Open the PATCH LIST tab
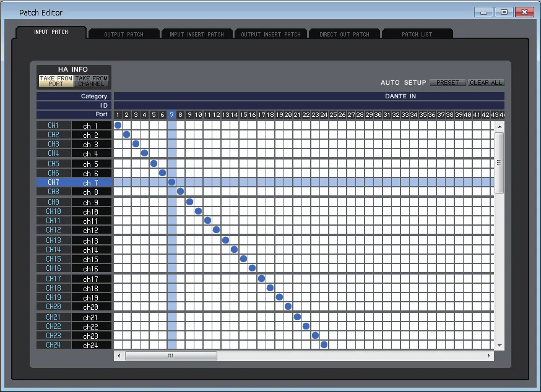 417,34
